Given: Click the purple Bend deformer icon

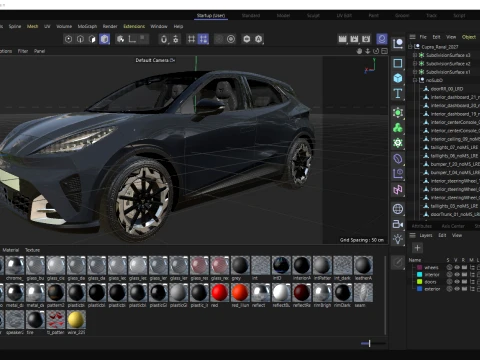Looking at the screenshot, I should [x=398, y=159].
